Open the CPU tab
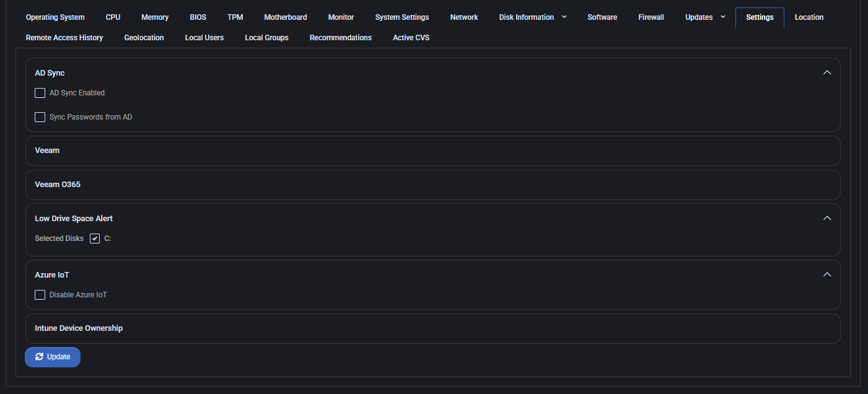This screenshot has width=868, height=394. point(113,17)
